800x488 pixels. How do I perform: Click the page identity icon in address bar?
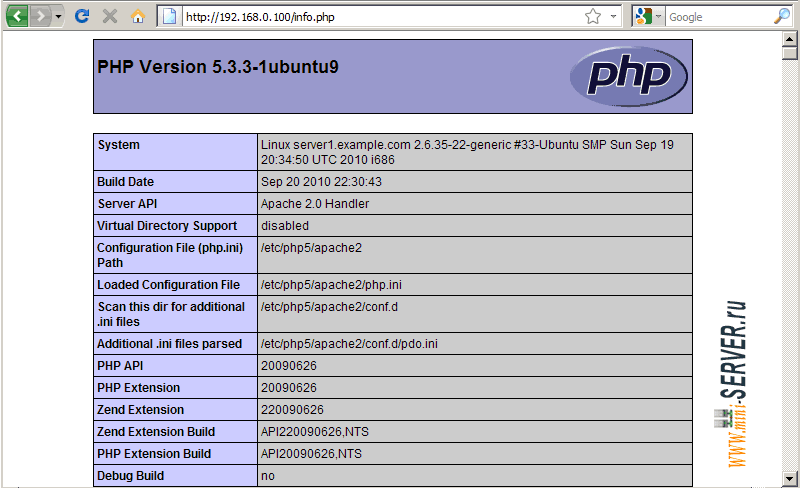point(169,16)
